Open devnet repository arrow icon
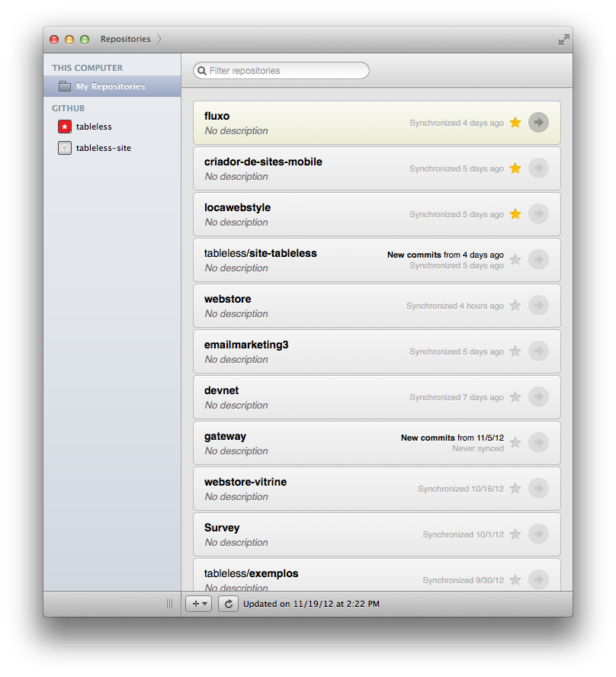This screenshot has width=616, height=677. [538, 397]
